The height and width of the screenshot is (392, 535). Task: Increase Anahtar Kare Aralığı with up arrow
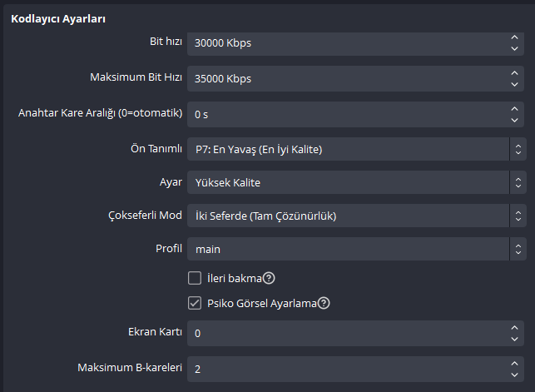pyautogui.click(x=513, y=107)
